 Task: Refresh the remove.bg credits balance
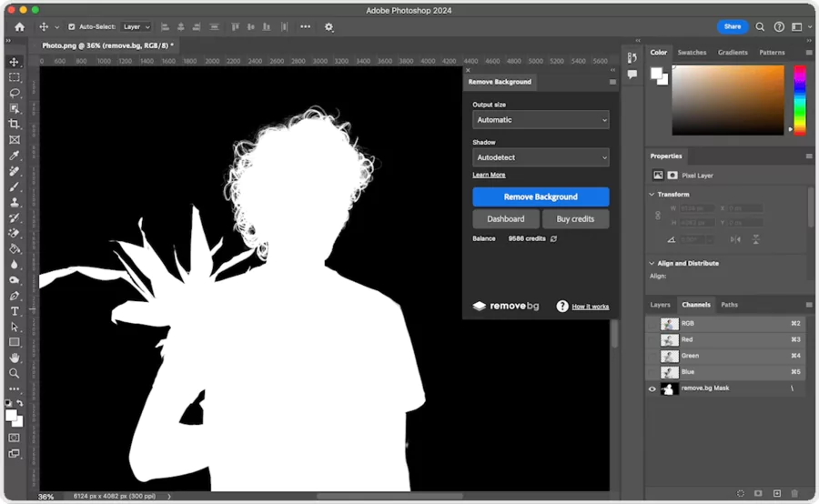[553, 239]
